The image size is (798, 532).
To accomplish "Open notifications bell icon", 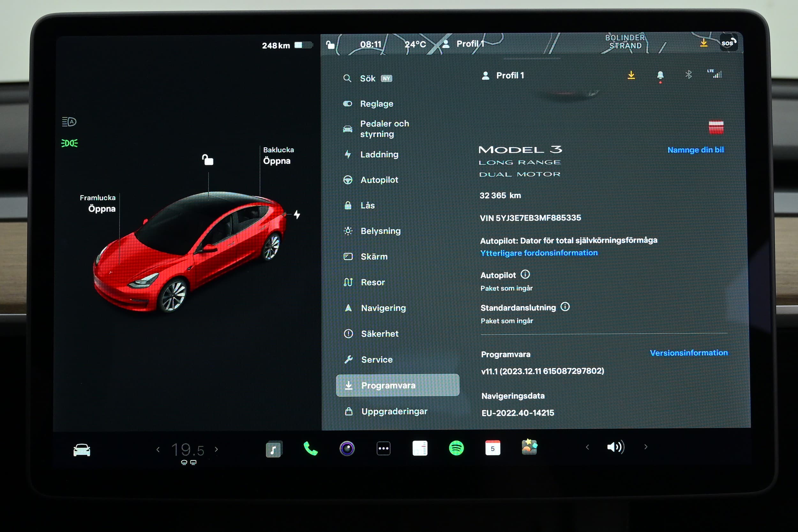I will pos(660,75).
